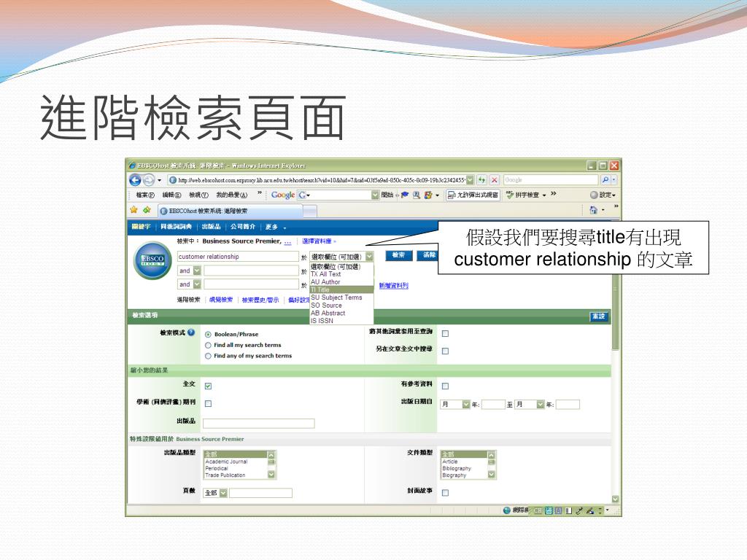Click the magnifier search icon next to Google box
The width and height of the screenshot is (747, 560).
click(x=605, y=180)
